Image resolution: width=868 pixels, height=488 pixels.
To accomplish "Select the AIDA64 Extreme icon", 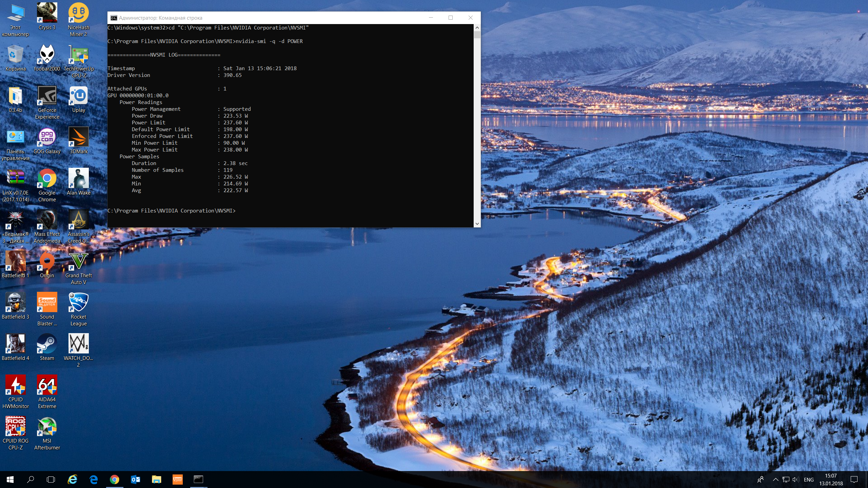I will tap(47, 386).
